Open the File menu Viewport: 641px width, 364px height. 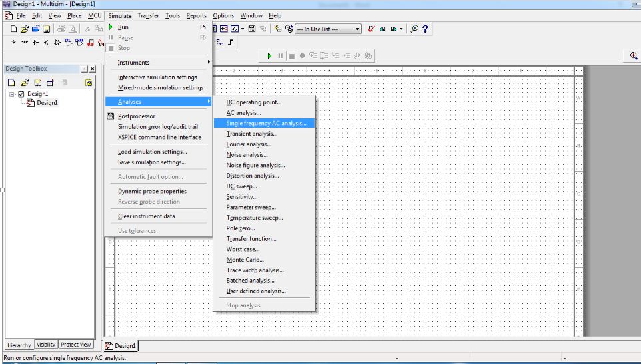pyautogui.click(x=21, y=15)
